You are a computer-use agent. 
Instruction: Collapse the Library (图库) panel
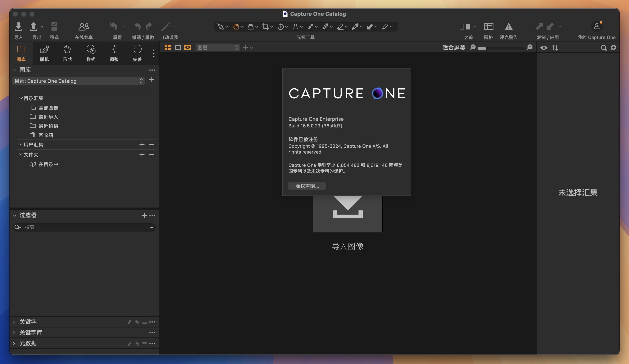point(15,70)
